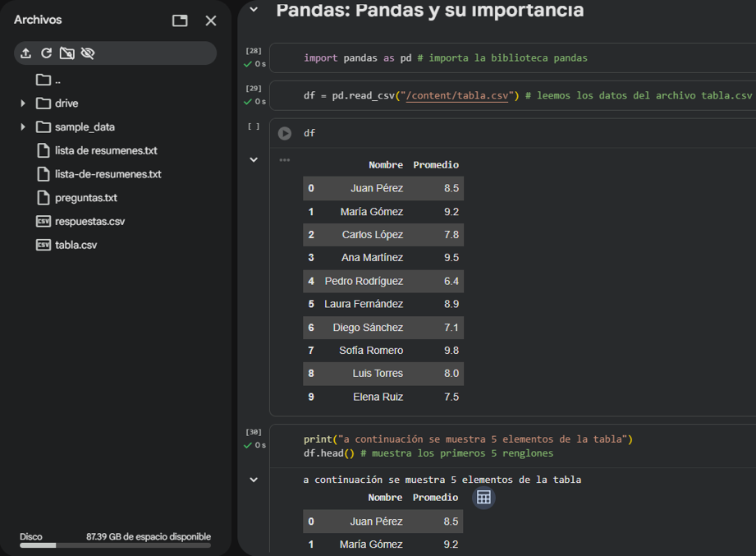Click the 'Diego Sánchez' table cell

click(368, 328)
